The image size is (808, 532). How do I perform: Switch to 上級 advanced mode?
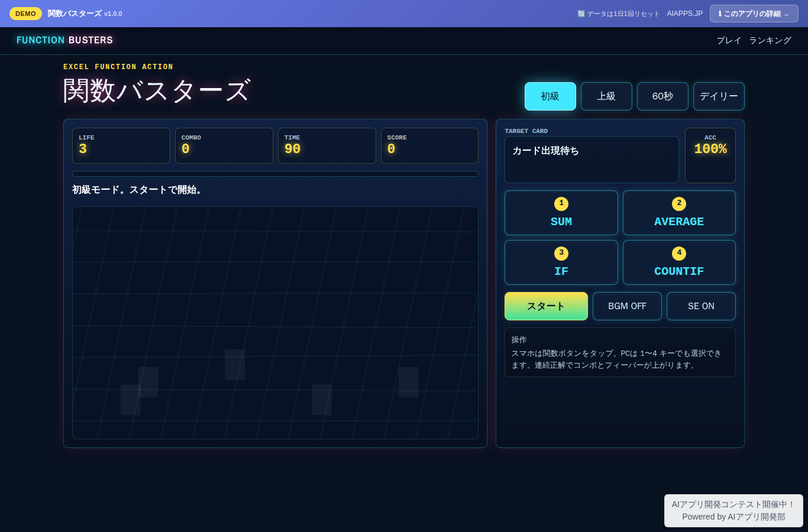(606, 96)
